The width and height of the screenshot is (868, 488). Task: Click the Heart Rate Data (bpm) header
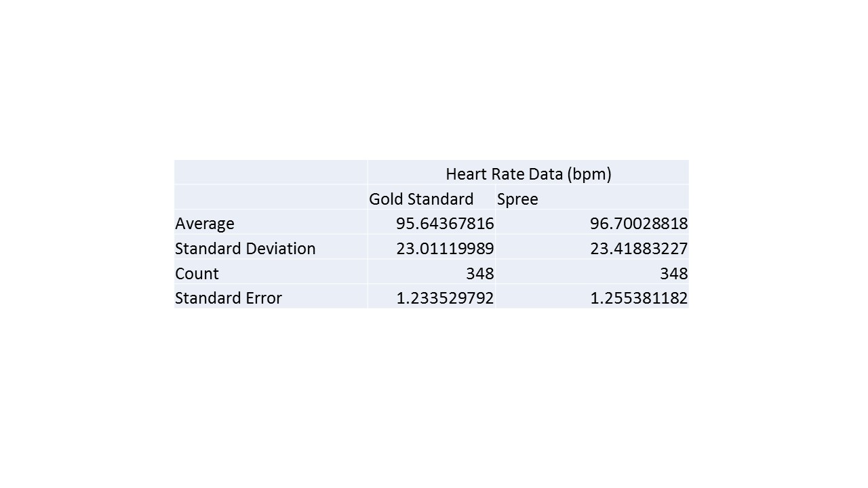click(x=528, y=174)
